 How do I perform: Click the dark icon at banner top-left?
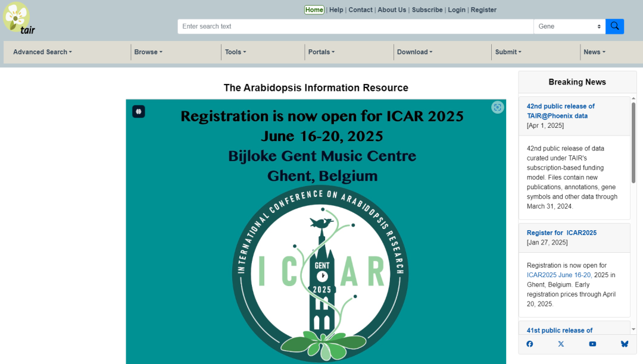(139, 111)
